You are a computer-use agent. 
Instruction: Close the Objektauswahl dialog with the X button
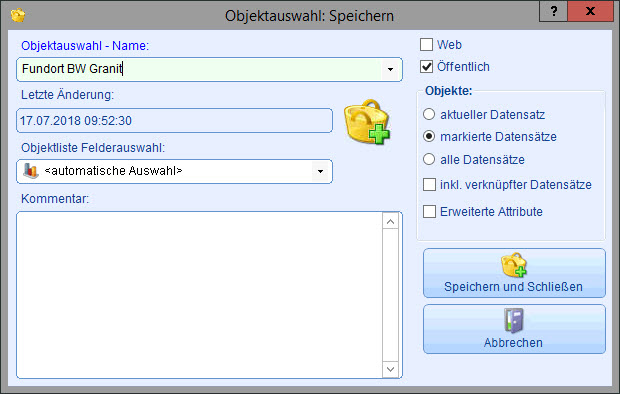pyautogui.click(x=590, y=11)
